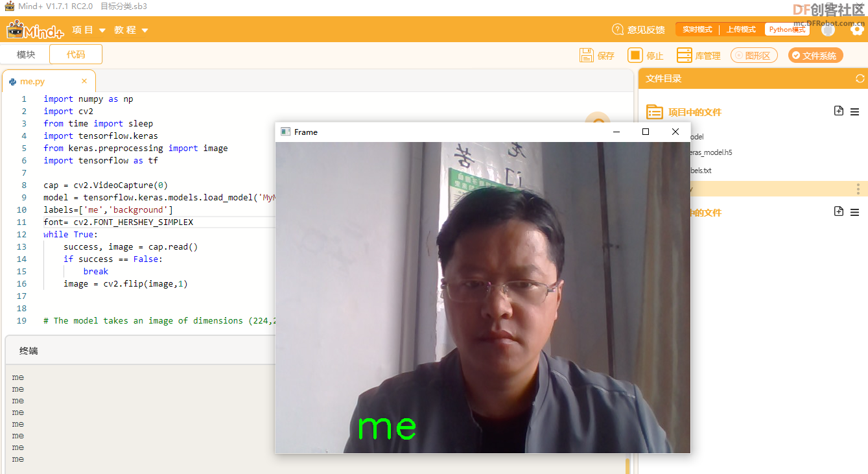Viewport: 868px width, 474px height.
Task: Toggle the 文件系统 panel
Action: pyautogui.click(x=815, y=55)
